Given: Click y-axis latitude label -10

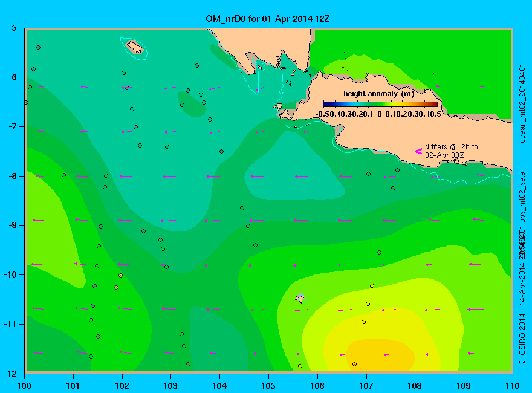Looking at the screenshot, I should pyautogui.click(x=10, y=274).
